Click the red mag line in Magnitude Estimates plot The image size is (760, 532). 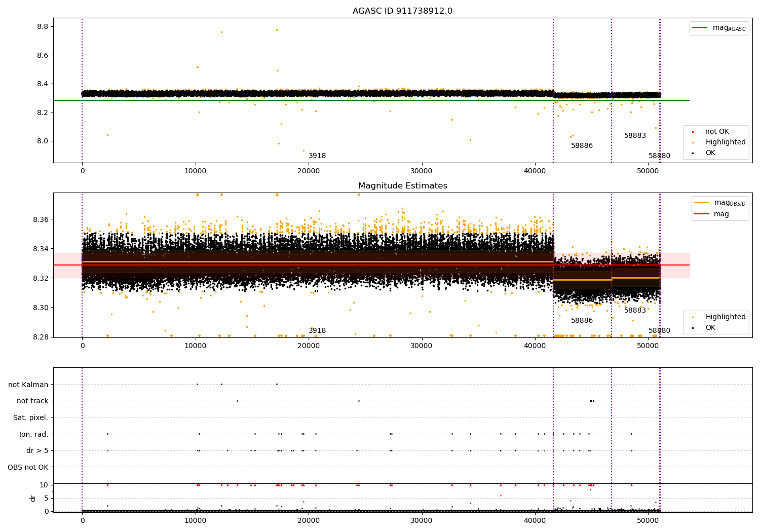pyautogui.click(x=371, y=265)
